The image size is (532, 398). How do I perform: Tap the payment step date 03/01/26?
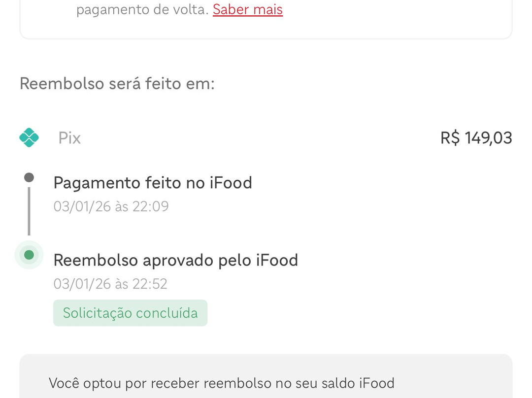point(82,206)
